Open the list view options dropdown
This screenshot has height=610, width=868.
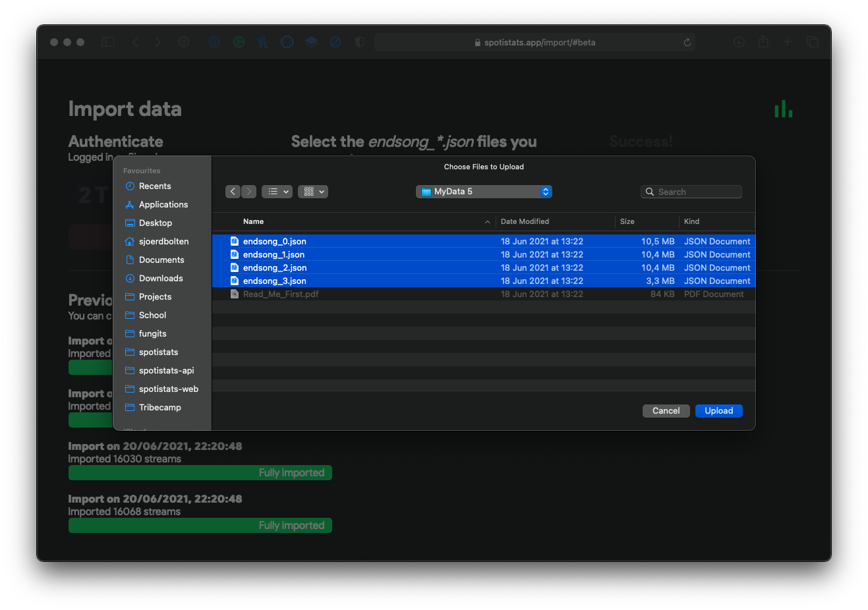point(277,192)
